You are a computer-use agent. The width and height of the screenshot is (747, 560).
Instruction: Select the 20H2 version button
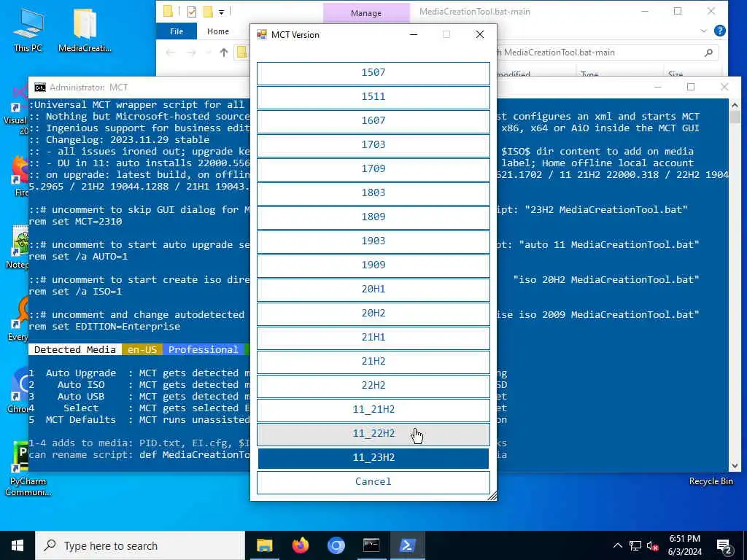pyautogui.click(x=373, y=314)
